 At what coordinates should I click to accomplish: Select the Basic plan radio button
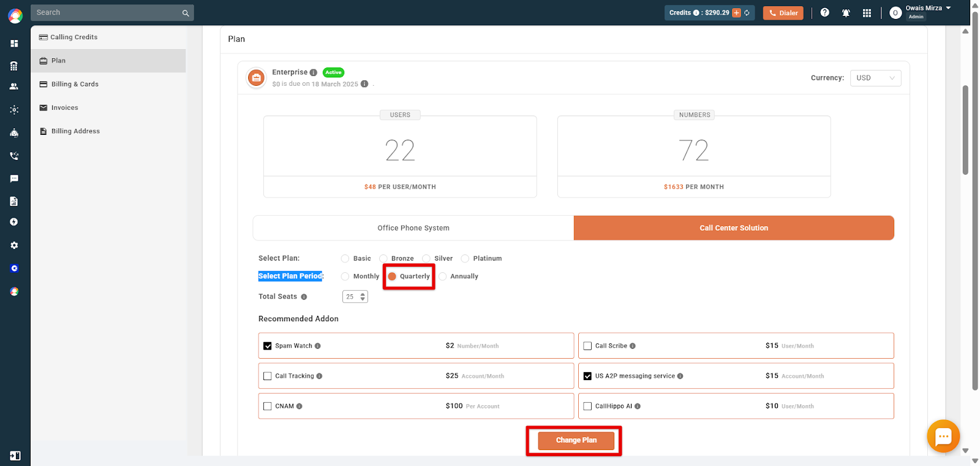[345, 259]
